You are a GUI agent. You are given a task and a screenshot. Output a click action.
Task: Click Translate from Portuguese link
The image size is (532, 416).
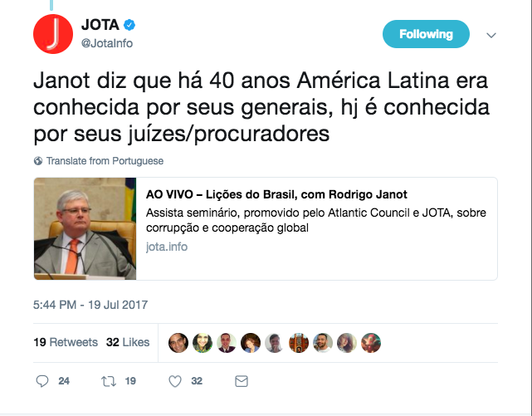coord(105,161)
